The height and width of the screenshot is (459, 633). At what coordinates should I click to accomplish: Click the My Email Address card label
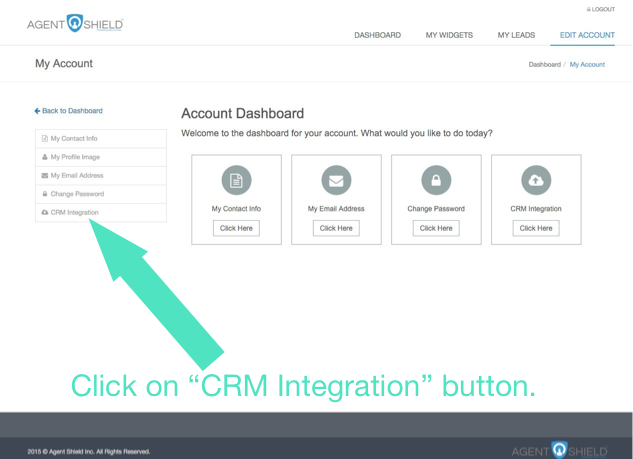(336, 209)
